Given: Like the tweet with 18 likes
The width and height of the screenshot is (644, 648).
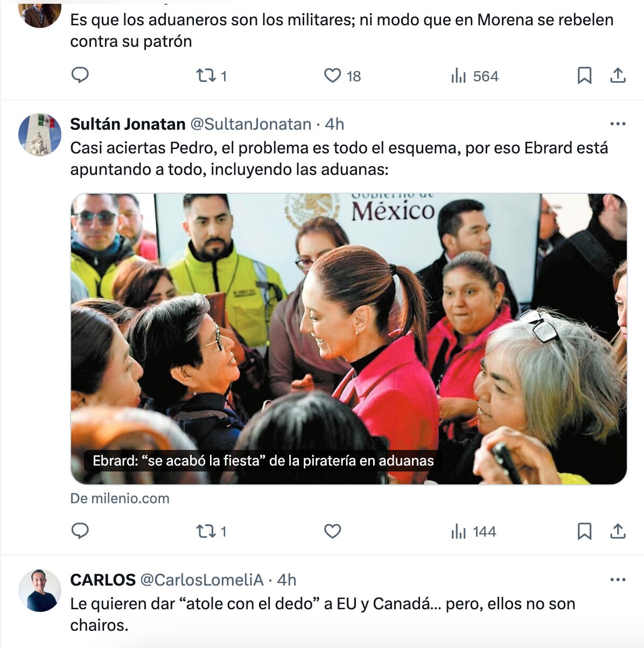Looking at the screenshot, I should 342,76.
